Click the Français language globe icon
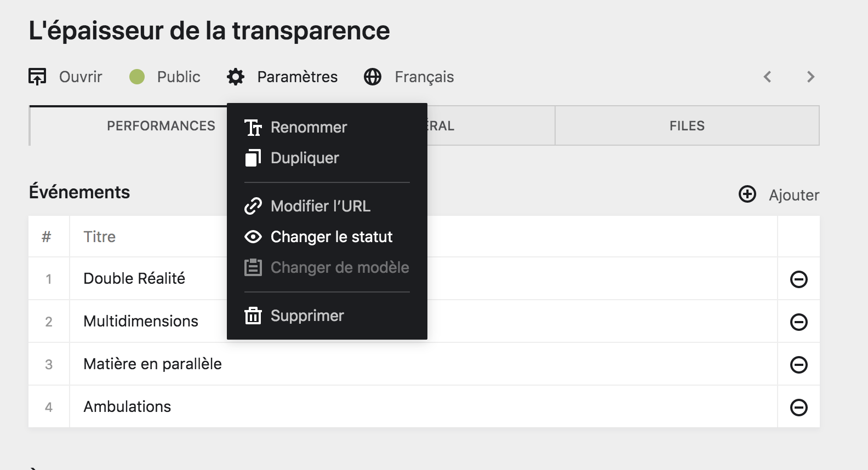 pos(373,77)
